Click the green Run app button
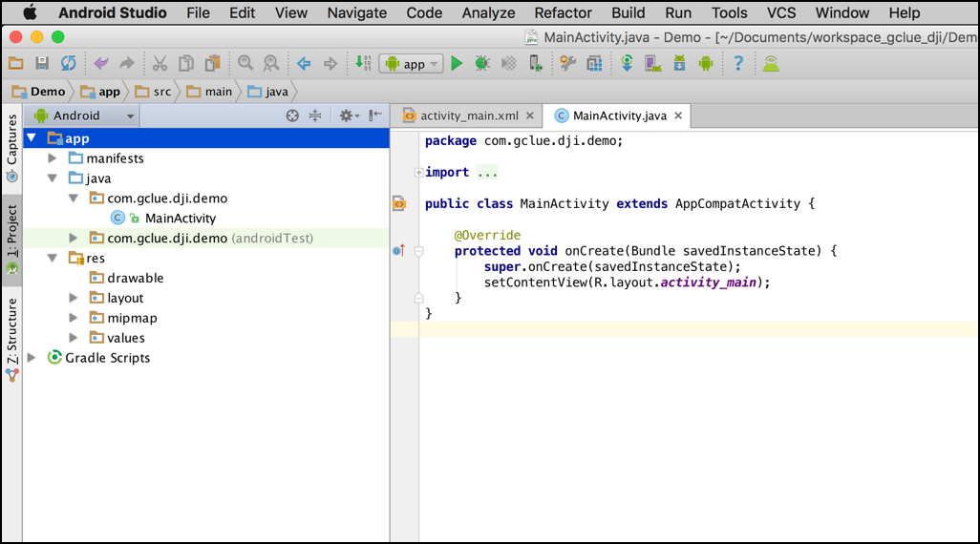 [457, 64]
